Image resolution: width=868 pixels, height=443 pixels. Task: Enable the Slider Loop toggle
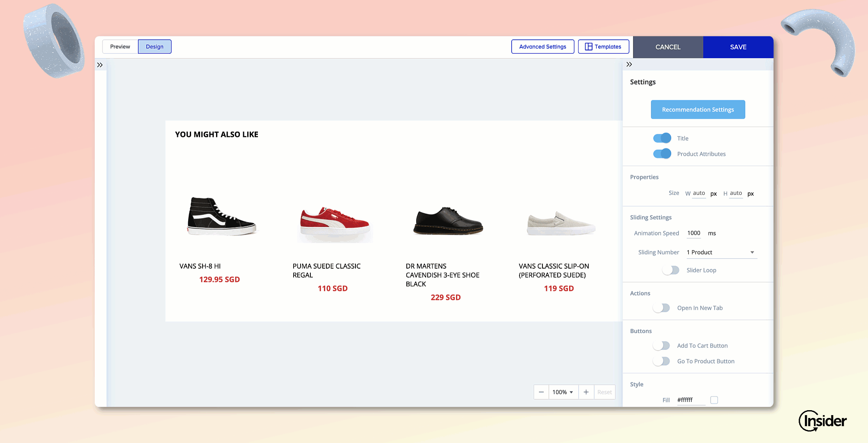(671, 270)
